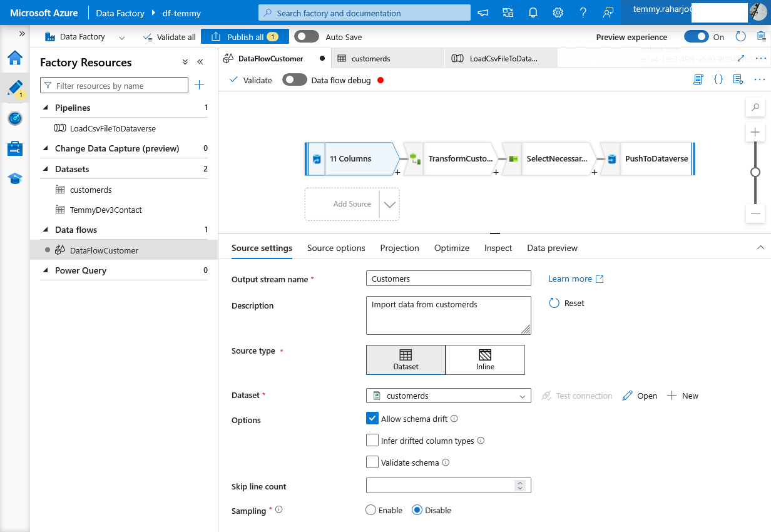
Task: Collapse the Power Query tree section
Action: coord(46,270)
